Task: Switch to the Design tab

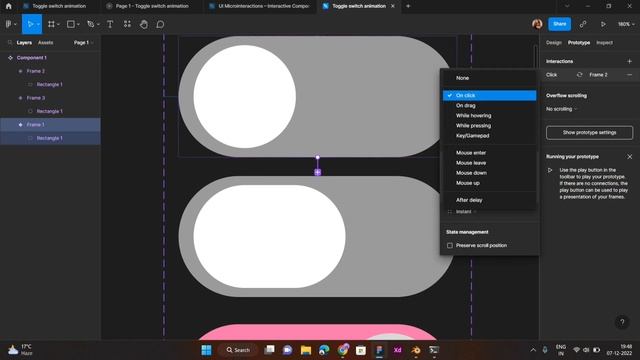Action: pos(553,42)
